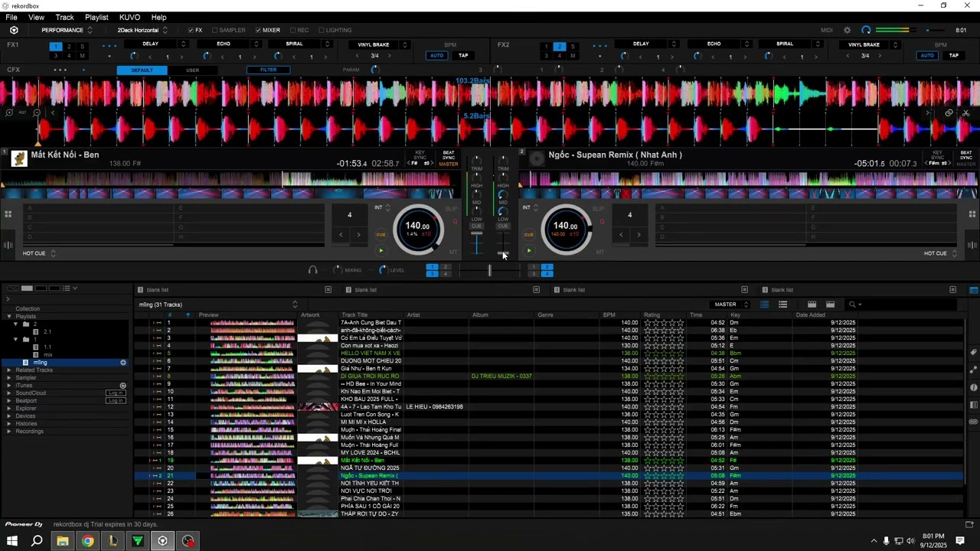Click FX1 BPM AUTO button
The height and width of the screenshot is (551, 980).
[x=436, y=55]
